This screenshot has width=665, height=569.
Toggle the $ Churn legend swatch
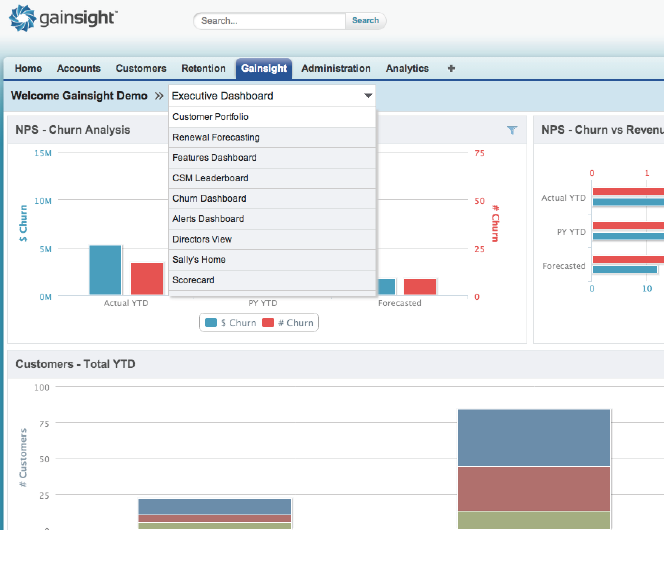[x=211, y=322]
